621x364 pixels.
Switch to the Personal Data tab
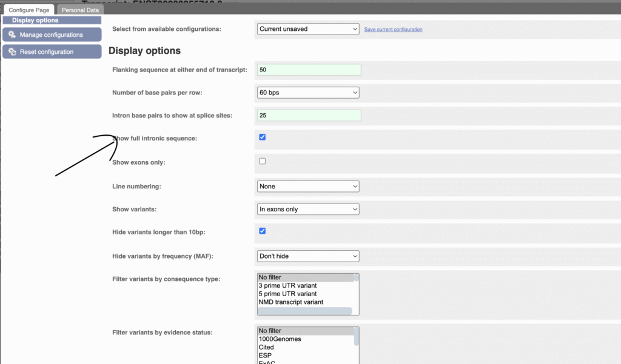pyautogui.click(x=81, y=10)
